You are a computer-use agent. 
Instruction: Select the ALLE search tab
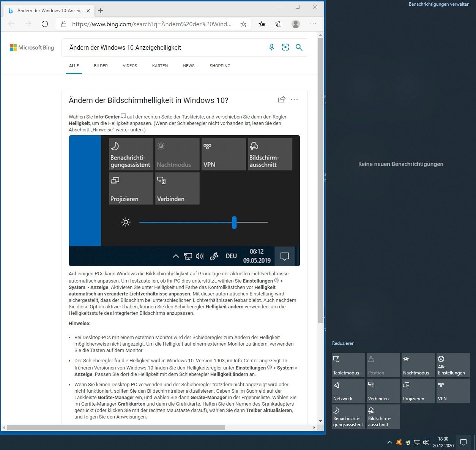coord(74,66)
